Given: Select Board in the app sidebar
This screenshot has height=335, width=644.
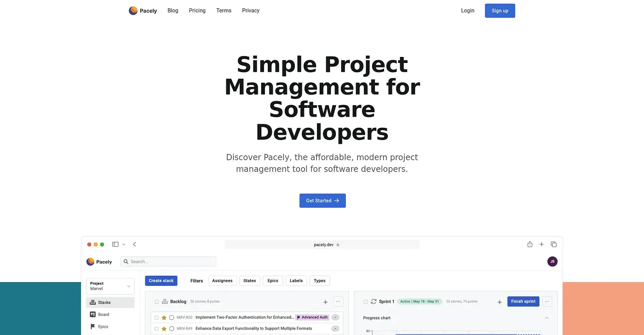Looking at the screenshot, I should pos(110,315).
